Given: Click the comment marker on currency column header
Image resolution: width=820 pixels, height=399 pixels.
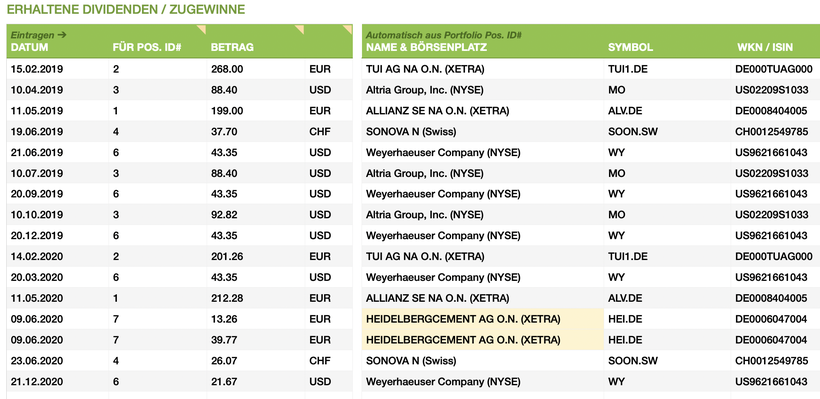Looking at the screenshot, I should click(x=348, y=28).
